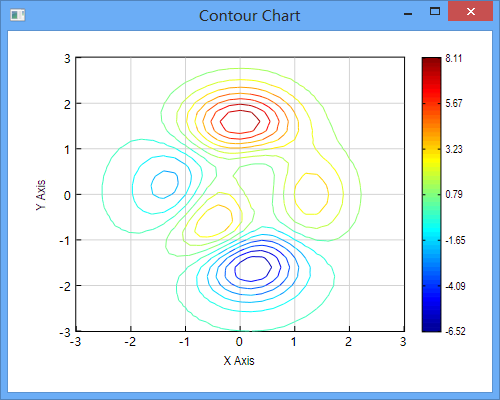Click the innermost dark blue contour center
The image size is (500, 400).
pyautogui.click(x=253, y=268)
